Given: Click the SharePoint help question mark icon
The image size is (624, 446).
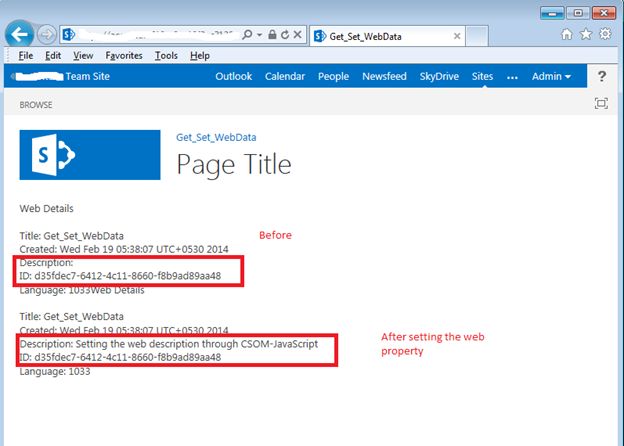Looking at the screenshot, I should (602, 76).
